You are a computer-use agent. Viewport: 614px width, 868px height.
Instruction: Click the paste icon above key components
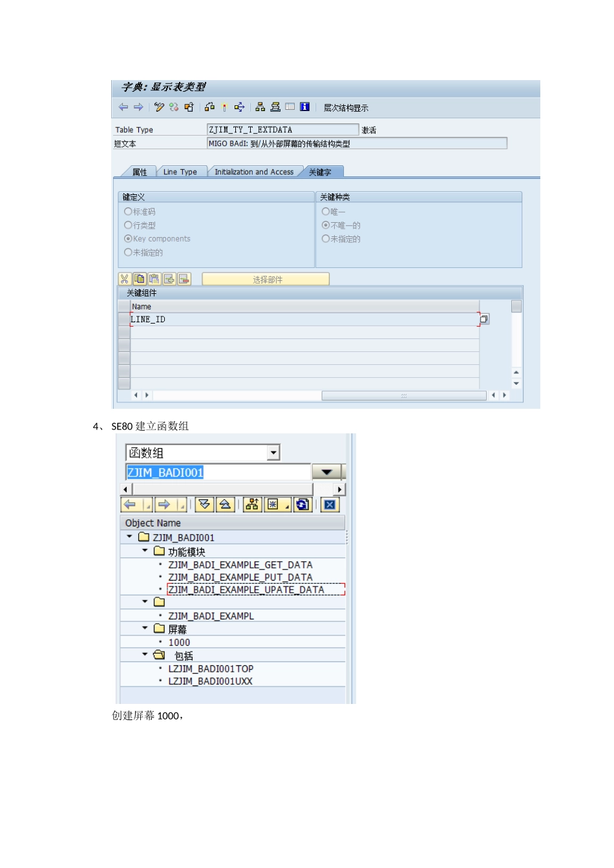coord(154,279)
